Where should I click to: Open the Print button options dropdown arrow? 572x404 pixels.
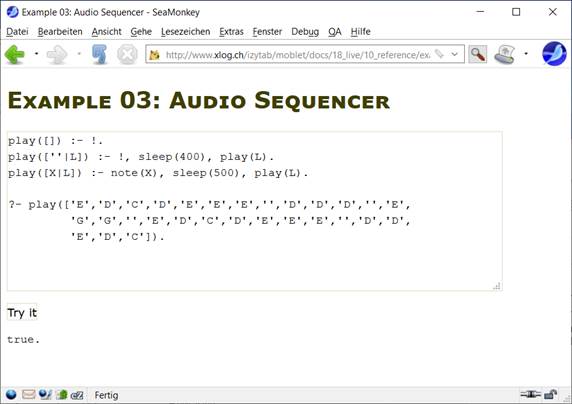[526, 54]
